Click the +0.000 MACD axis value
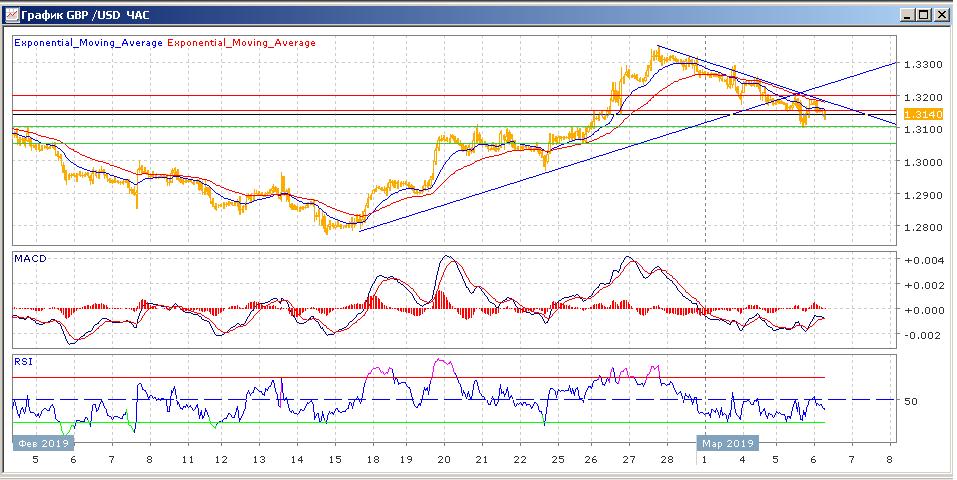Image resolution: width=957 pixels, height=480 pixels. [x=923, y=310]
